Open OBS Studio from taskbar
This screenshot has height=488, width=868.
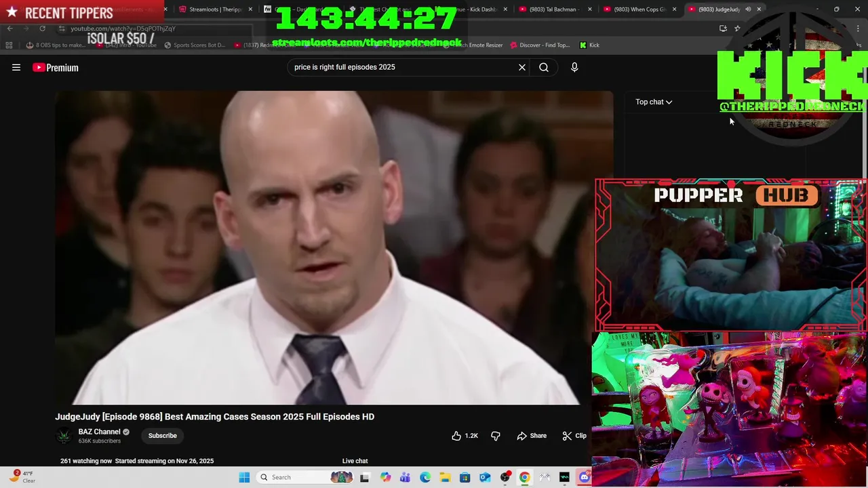[505, 477]
